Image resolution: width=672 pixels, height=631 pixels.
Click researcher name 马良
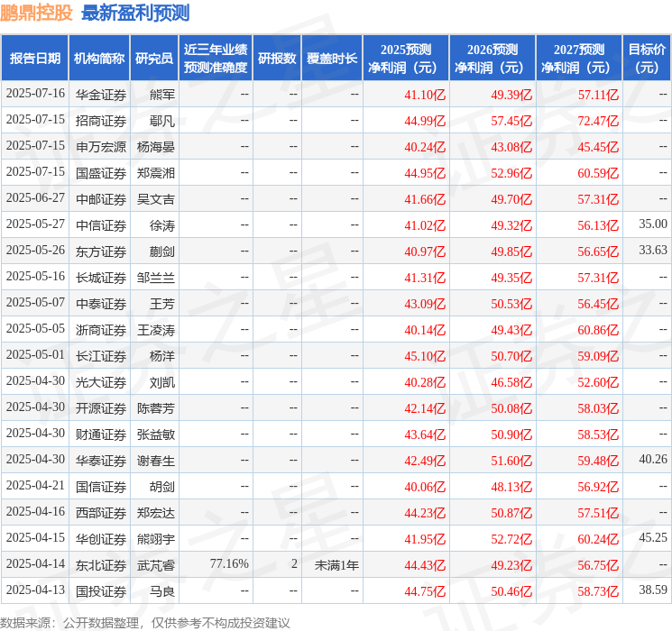point(162,591)
